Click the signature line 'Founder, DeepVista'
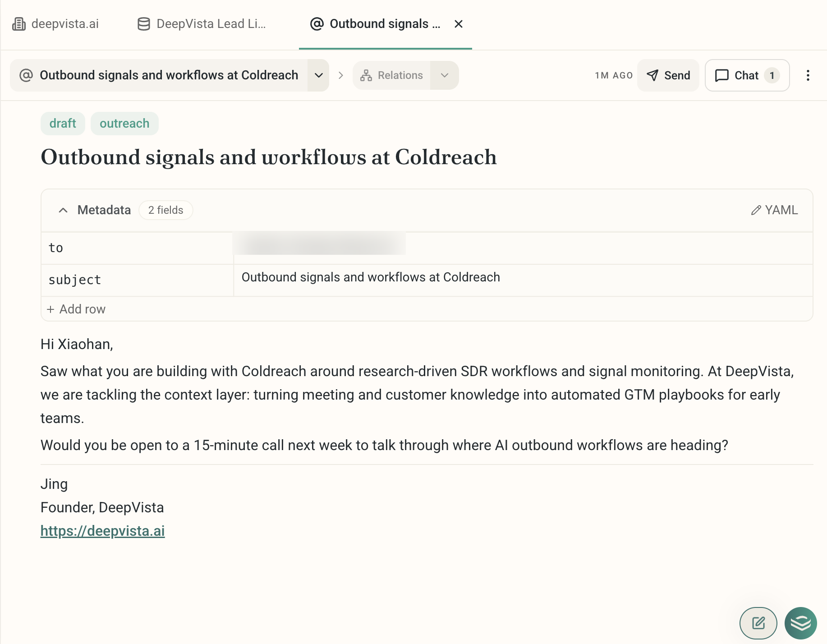This screenshot has height=644, width=827. [x=102, y=507]
